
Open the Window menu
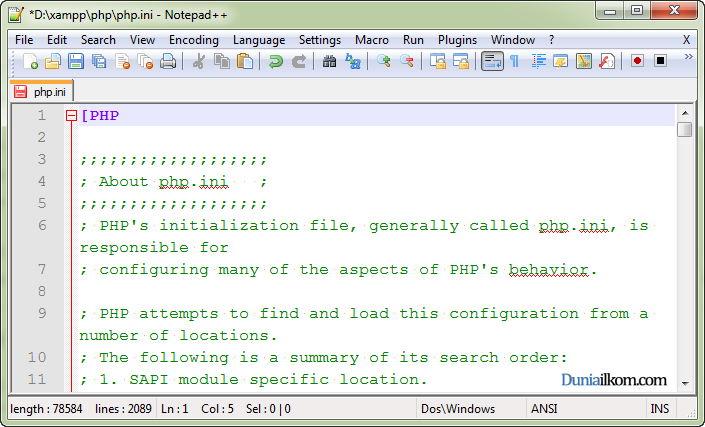point(513,40)
